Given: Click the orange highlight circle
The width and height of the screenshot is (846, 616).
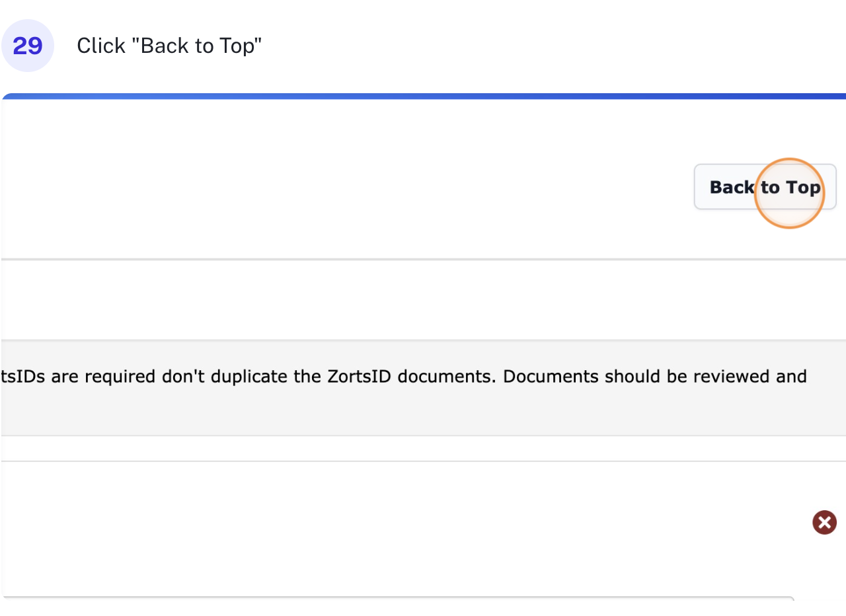Looking at the screenshot, I should [x=788, y=194].
